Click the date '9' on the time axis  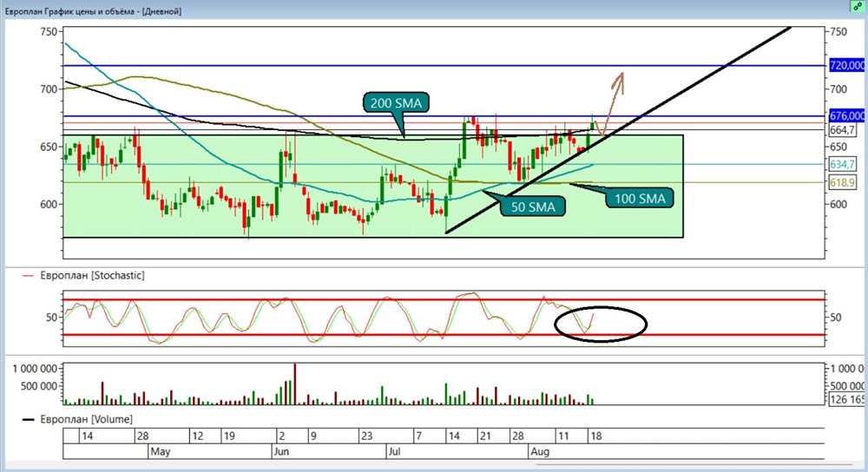click(x=312, y=436)
